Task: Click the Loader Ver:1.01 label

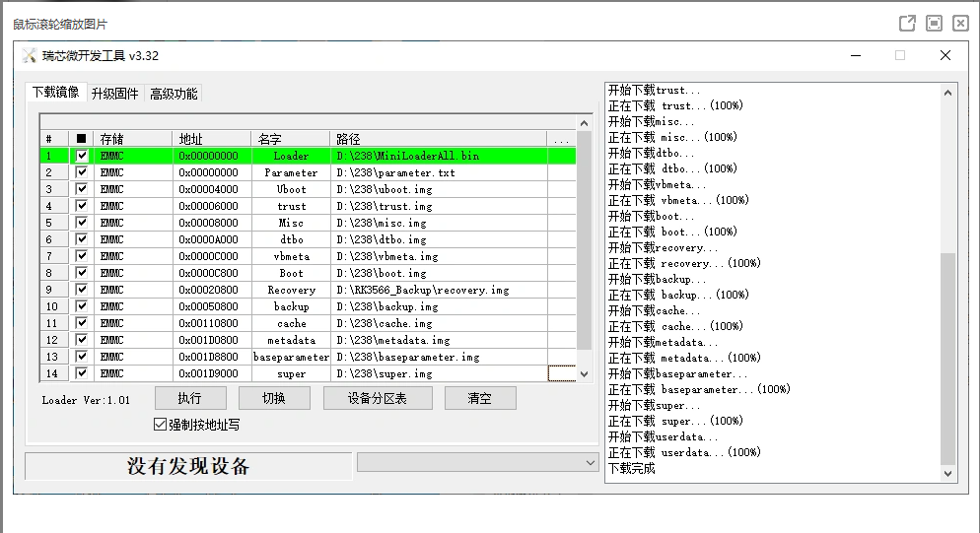Action: [86, 400]
